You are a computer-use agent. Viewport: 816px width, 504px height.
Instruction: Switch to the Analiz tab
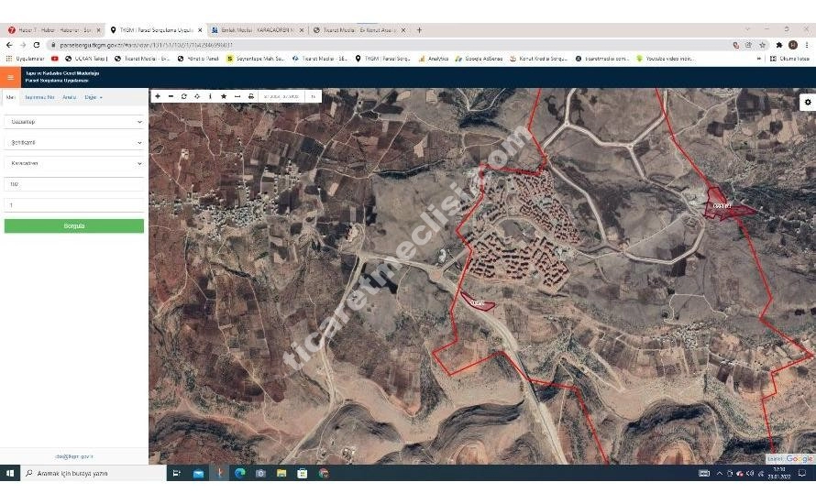69,97
